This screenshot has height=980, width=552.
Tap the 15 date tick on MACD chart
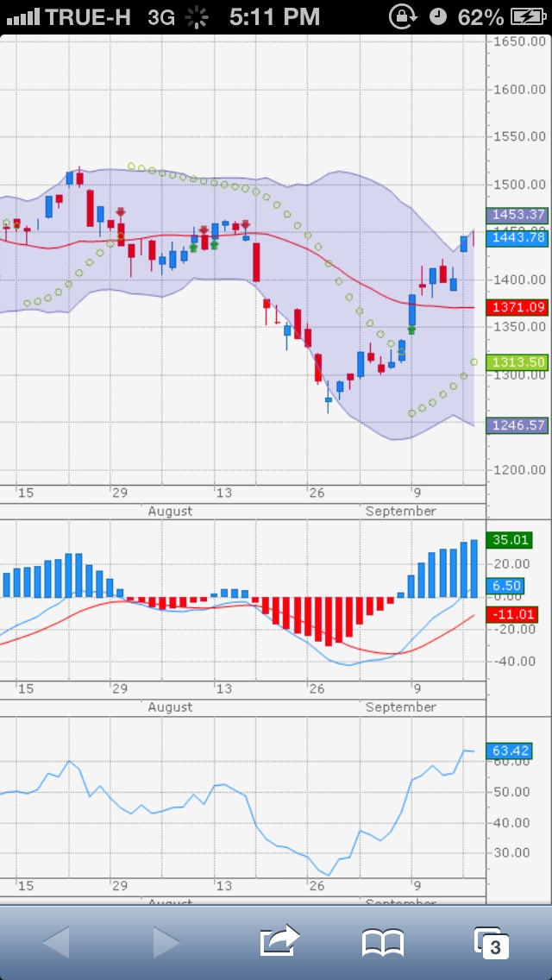click(x=25, y=688)
